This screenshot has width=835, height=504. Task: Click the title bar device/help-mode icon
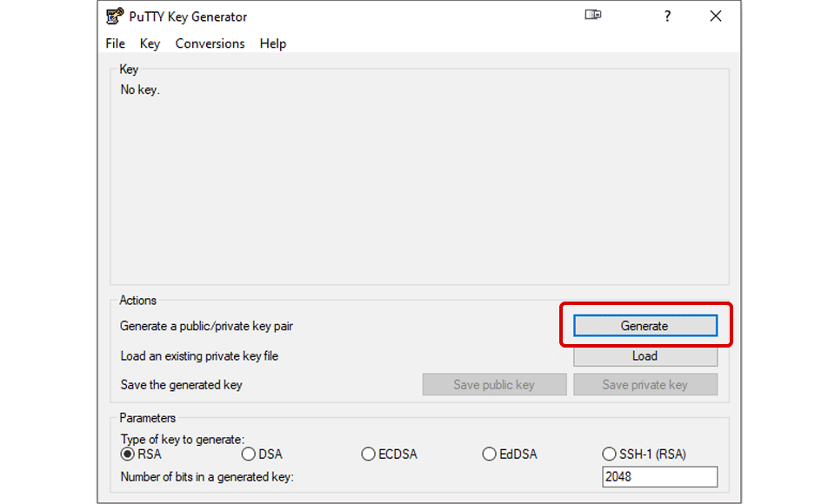click(592, 15)
